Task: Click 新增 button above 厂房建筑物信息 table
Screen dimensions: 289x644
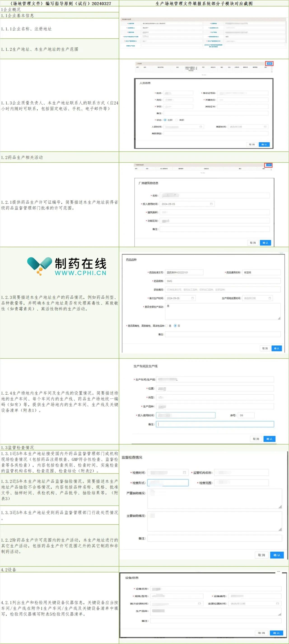Action: (x=268, y=165)
